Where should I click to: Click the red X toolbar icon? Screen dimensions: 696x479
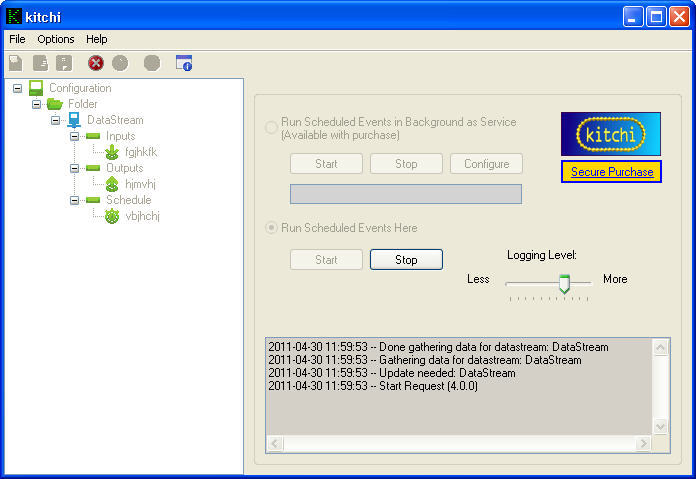tap(95, 63)
